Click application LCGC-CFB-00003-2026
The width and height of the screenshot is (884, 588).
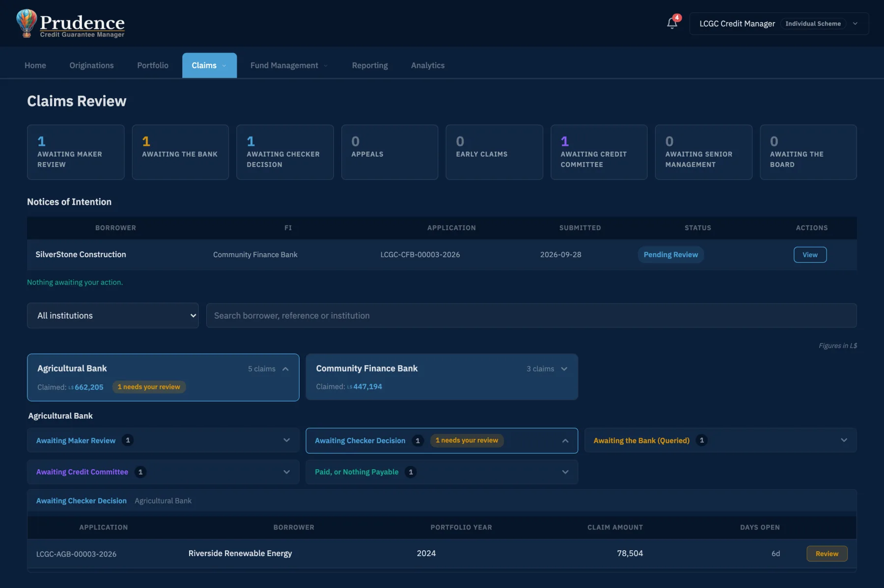(420, 255)
